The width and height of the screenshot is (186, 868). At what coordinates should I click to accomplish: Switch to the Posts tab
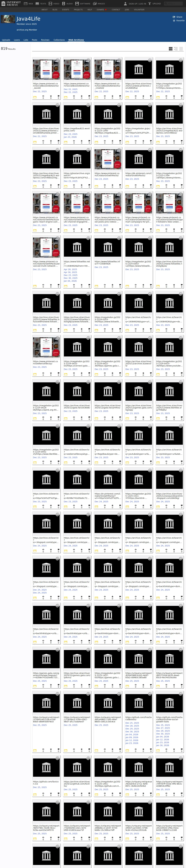click(x=34, y=40)
